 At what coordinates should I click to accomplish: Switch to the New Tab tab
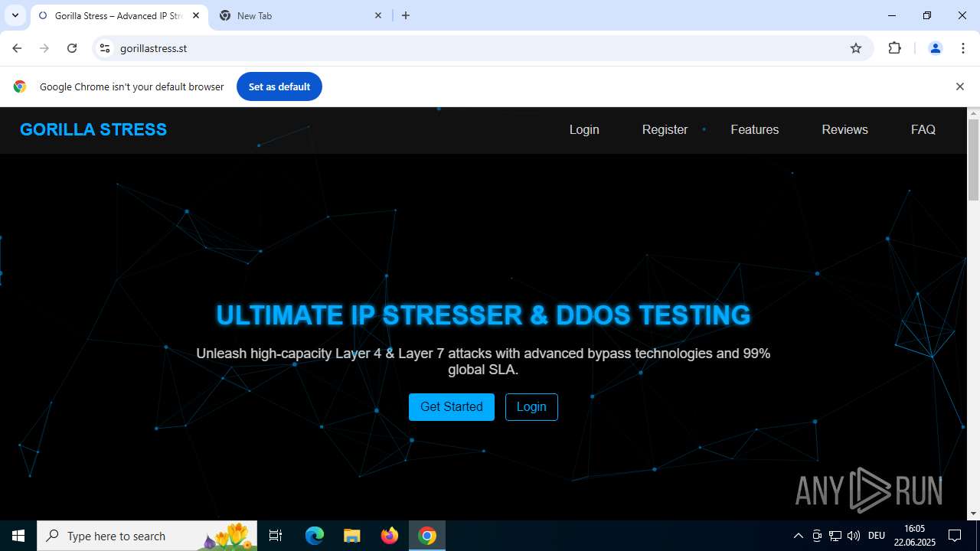click(x=301, y=15)
